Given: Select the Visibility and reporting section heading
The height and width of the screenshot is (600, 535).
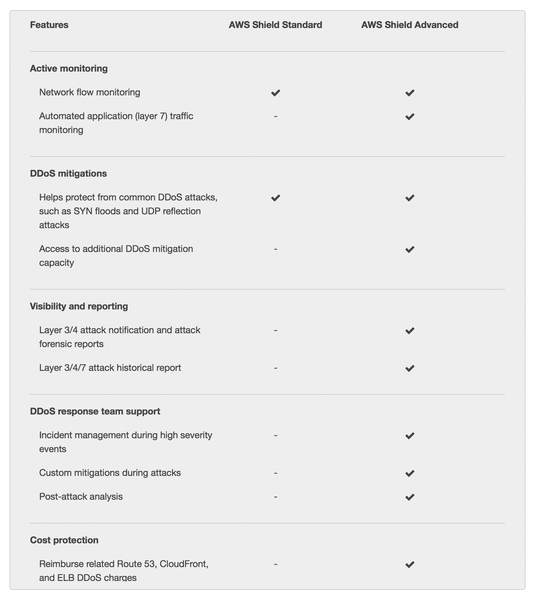Looking at the screenshot, I should click(x=79, y=307).
